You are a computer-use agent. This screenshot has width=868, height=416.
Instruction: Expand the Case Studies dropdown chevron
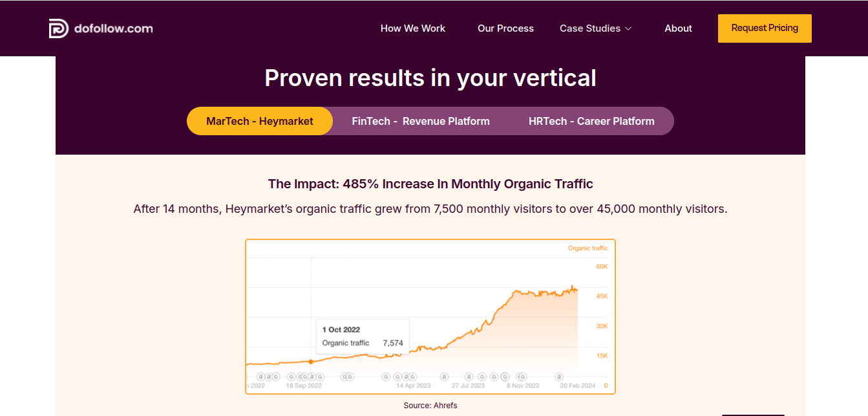(628, 28)
